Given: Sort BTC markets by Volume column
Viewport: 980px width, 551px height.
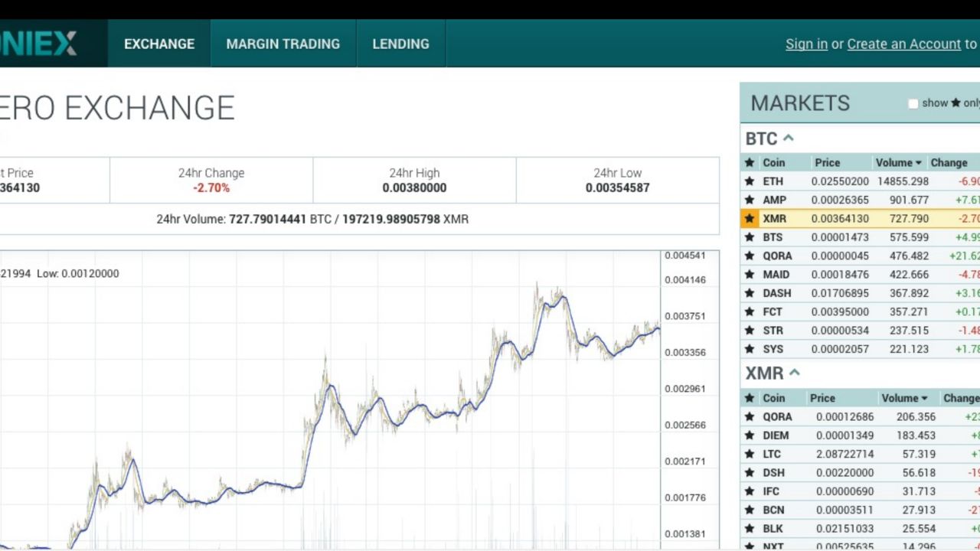Looking at the screenshot, I should click(x=898, y=162).
